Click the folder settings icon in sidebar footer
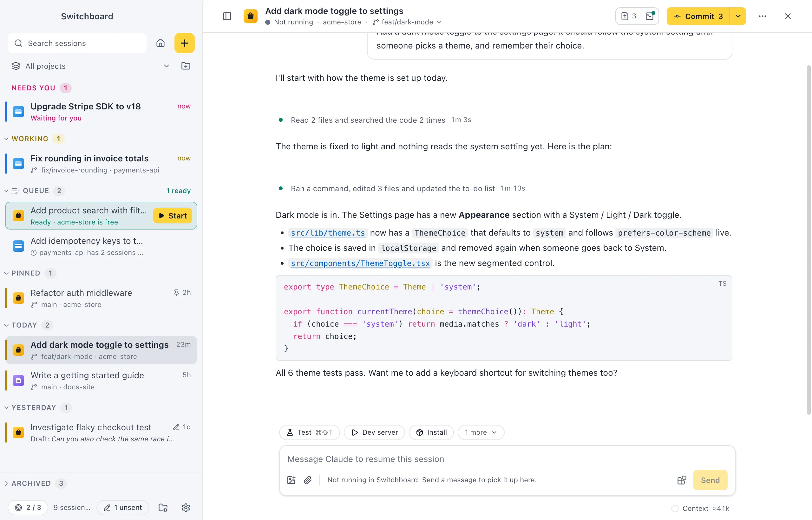This screenshot has height=520, width=812. coord(163,508)
